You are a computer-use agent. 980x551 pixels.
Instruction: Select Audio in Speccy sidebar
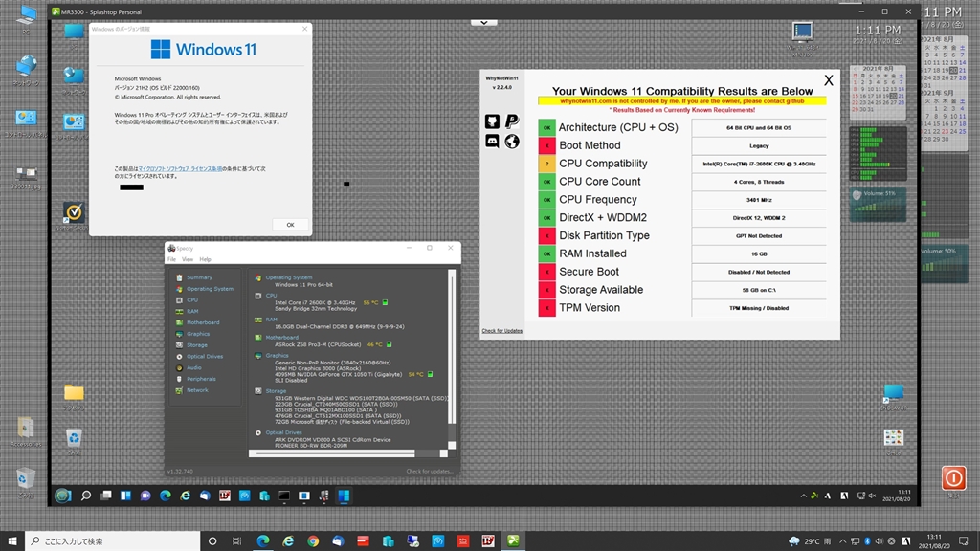193,367
